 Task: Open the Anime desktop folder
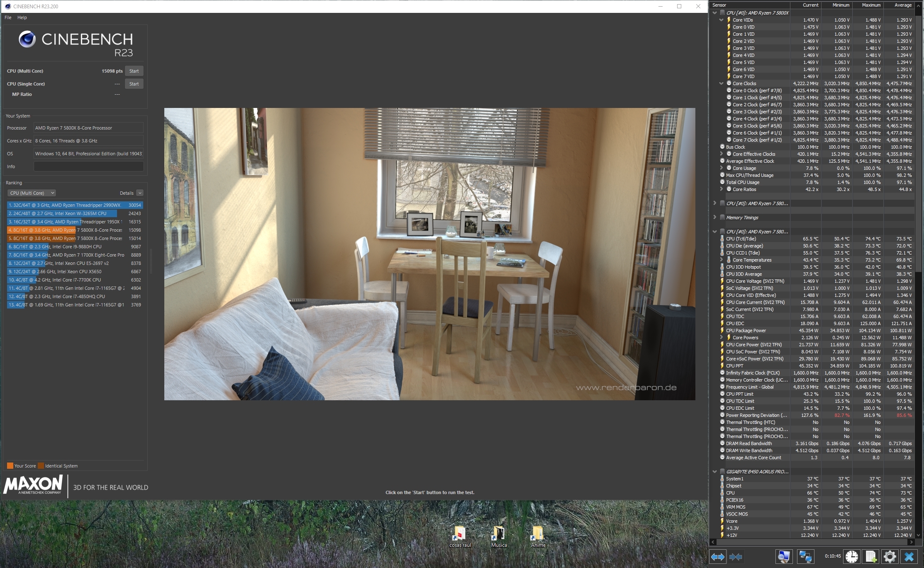pos(538,536)
